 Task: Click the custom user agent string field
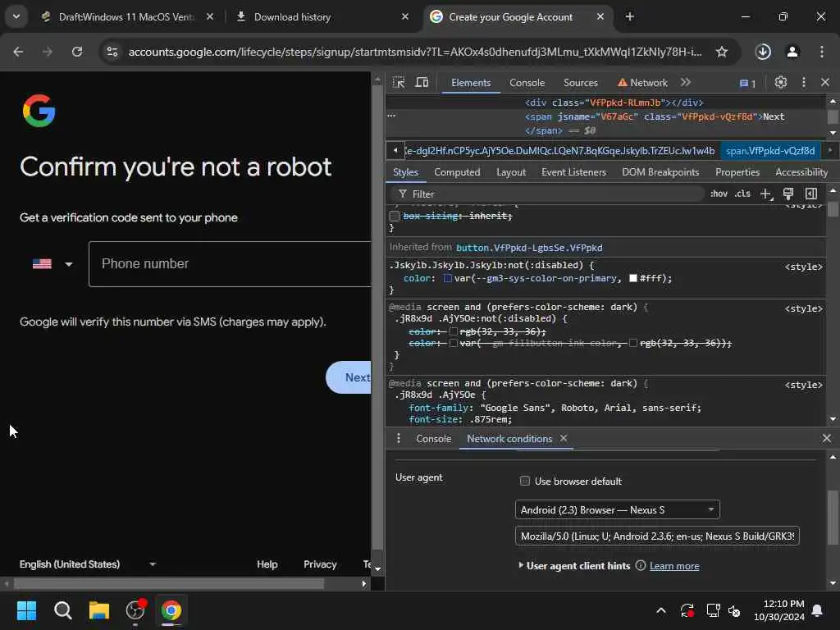click(657, 536)
